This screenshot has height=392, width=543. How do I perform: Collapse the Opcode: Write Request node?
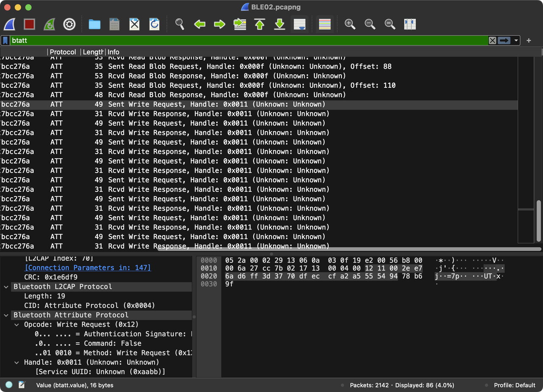(x=17, y=325)
